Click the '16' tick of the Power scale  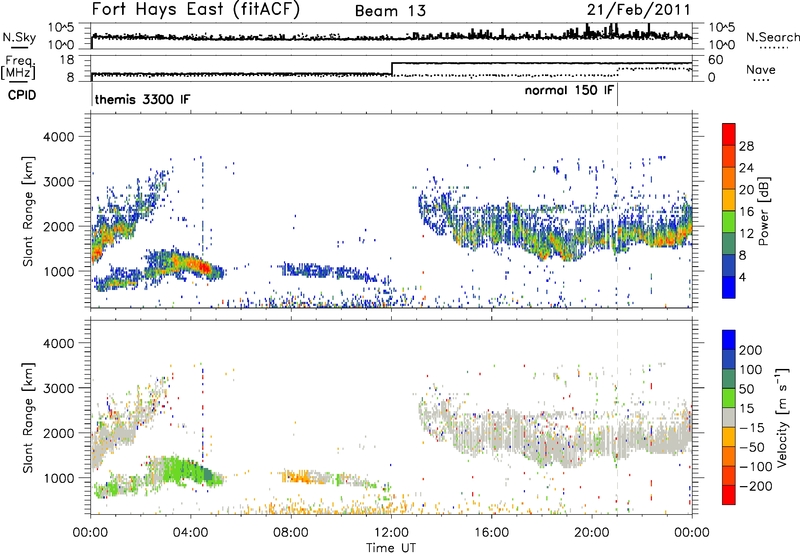(746, 212)
